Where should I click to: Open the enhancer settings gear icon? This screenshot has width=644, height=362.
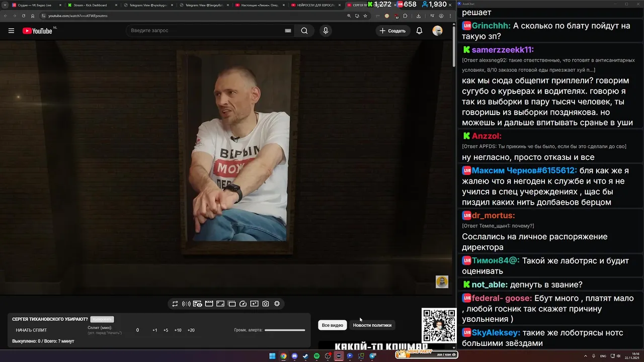277,304
